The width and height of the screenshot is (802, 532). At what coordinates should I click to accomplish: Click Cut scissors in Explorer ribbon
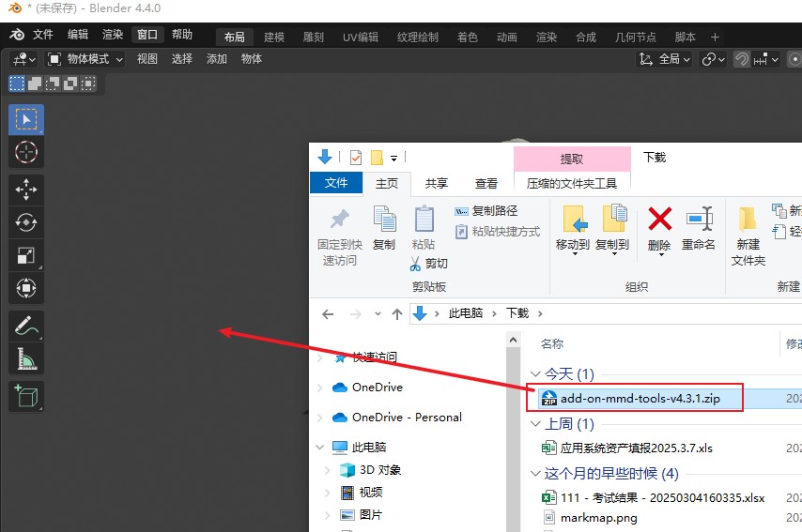(x=428, y=264)
